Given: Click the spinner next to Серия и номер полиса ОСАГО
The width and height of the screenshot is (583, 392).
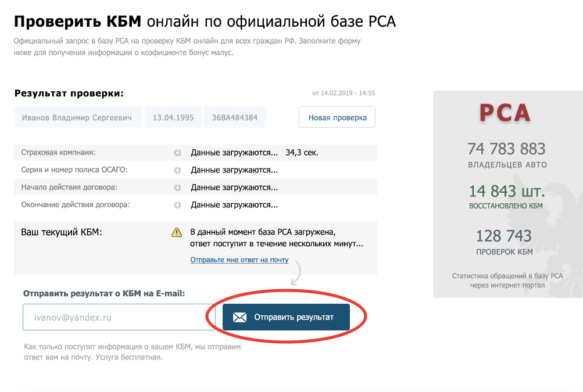Looking at the screenshot, I should tap(177, 170).
